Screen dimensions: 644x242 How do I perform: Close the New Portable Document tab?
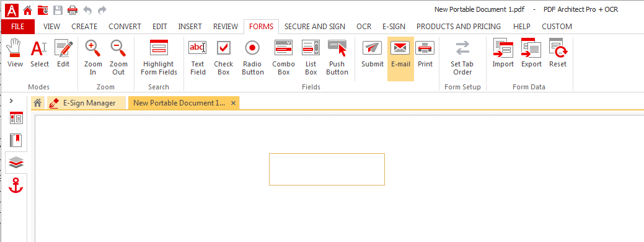(x=233, y=103)
